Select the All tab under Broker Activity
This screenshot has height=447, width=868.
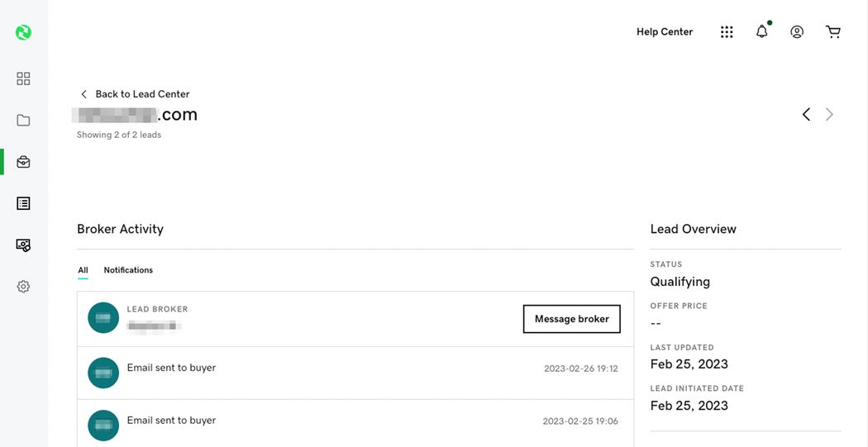pos(83,270)
